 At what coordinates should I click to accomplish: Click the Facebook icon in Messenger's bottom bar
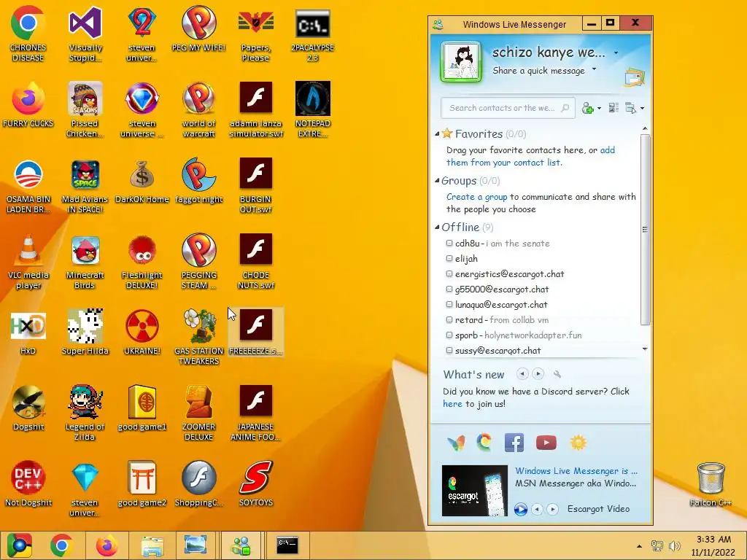point(514,443)
